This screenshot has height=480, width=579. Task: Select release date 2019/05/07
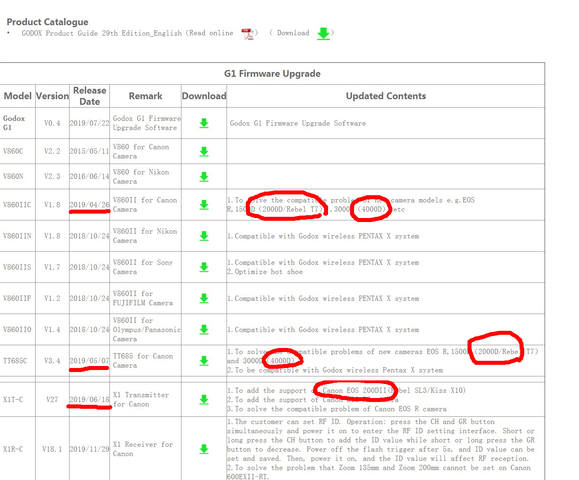coord(89,360)
